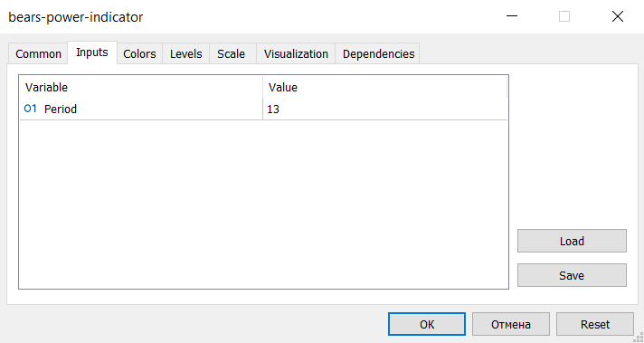Click the Period value 13 cell

point(384,109)
